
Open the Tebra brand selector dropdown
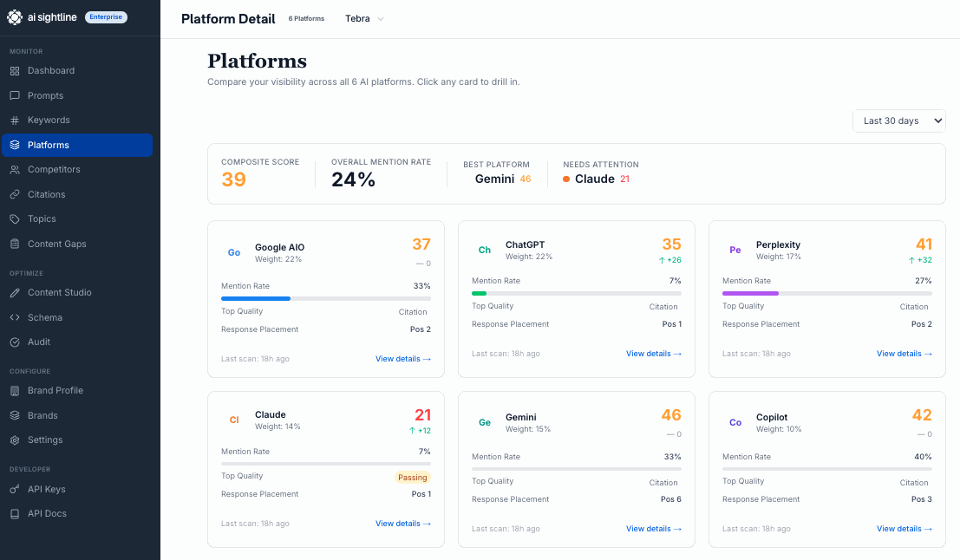364,18
